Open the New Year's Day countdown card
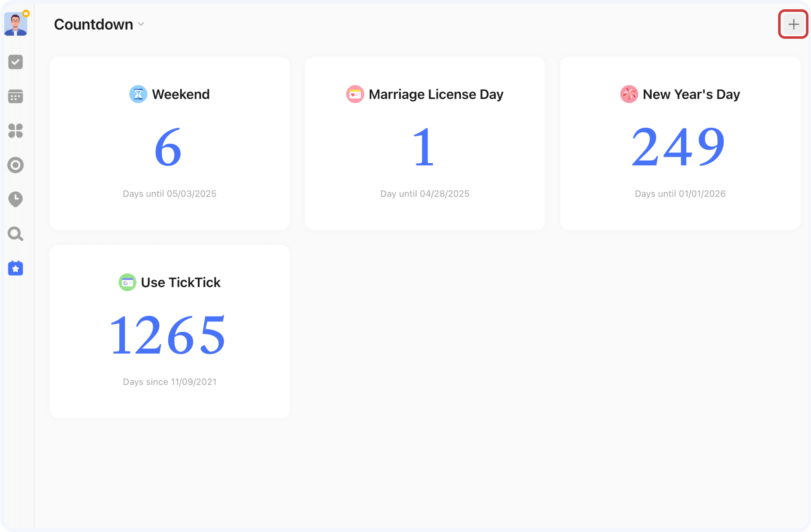 click(x=680, y=143)
